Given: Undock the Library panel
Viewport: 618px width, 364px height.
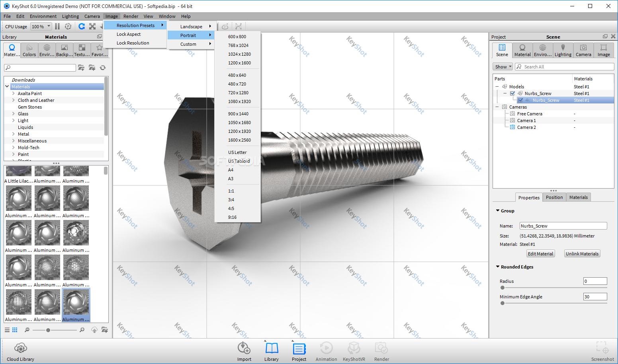Looking at the screenshot, I should 100,37.
